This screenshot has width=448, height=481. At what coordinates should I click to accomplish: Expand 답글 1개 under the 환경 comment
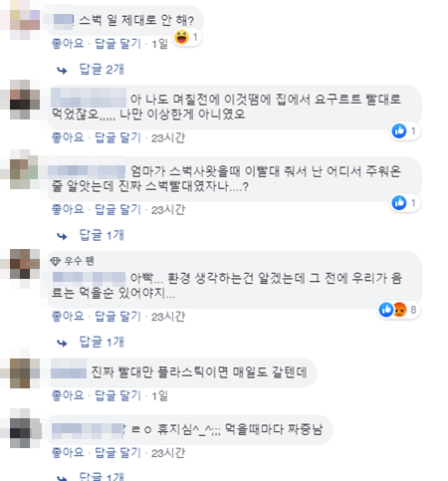(x=102, y=342)
